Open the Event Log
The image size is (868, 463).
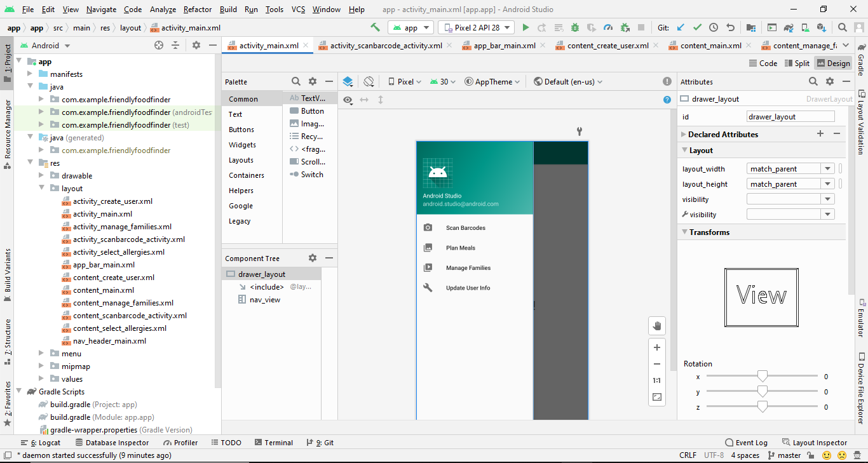(746, 443)
